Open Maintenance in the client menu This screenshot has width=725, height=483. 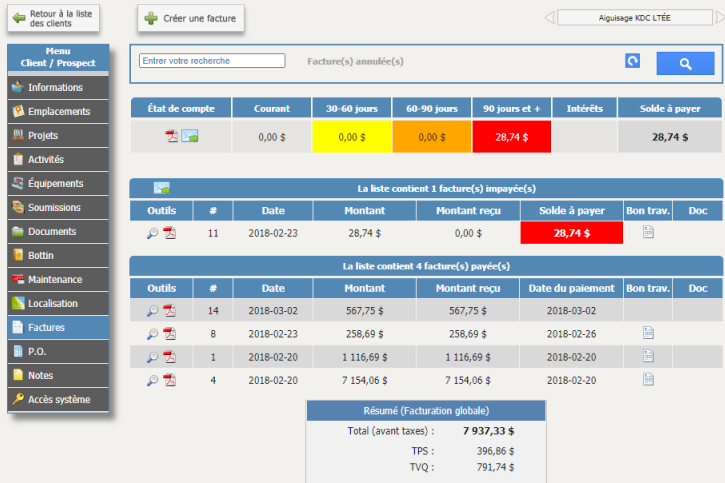(x=58, y=280)
